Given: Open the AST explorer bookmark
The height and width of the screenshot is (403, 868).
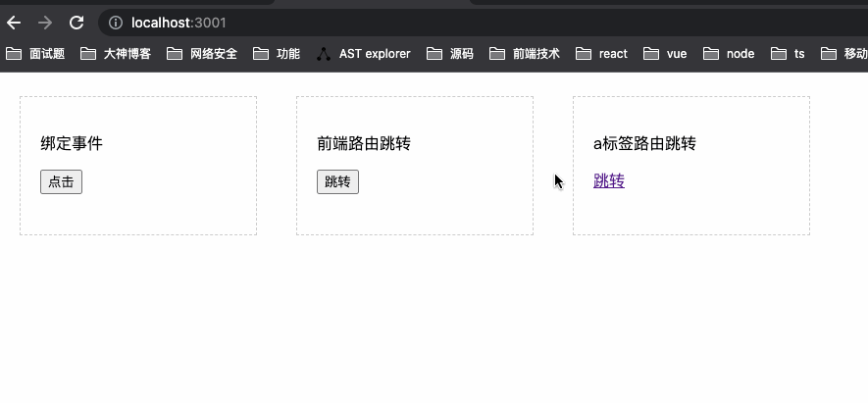Looking at the screenshot, I should (364, 54).
